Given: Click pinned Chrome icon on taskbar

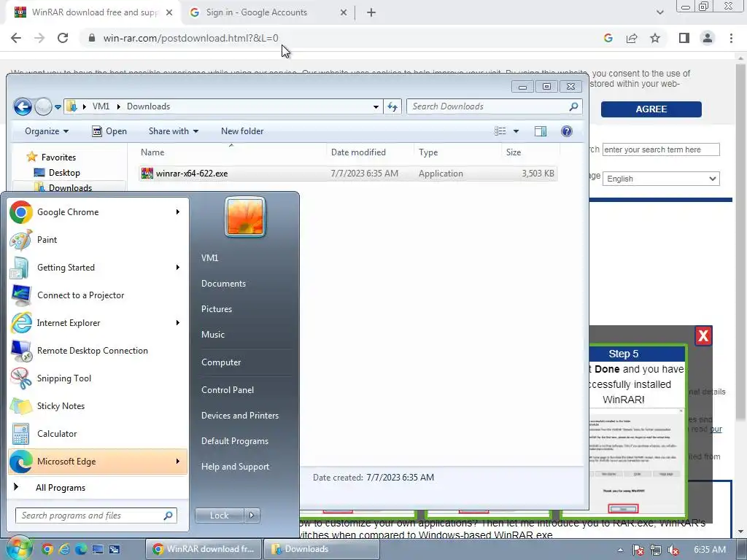Looking at the screenshot, I should click(x=47, y=549).
